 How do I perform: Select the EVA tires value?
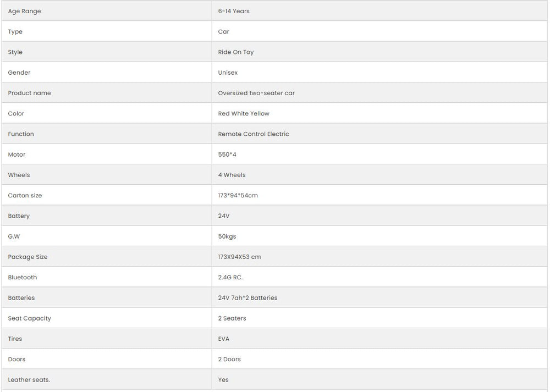click(224, 339)
